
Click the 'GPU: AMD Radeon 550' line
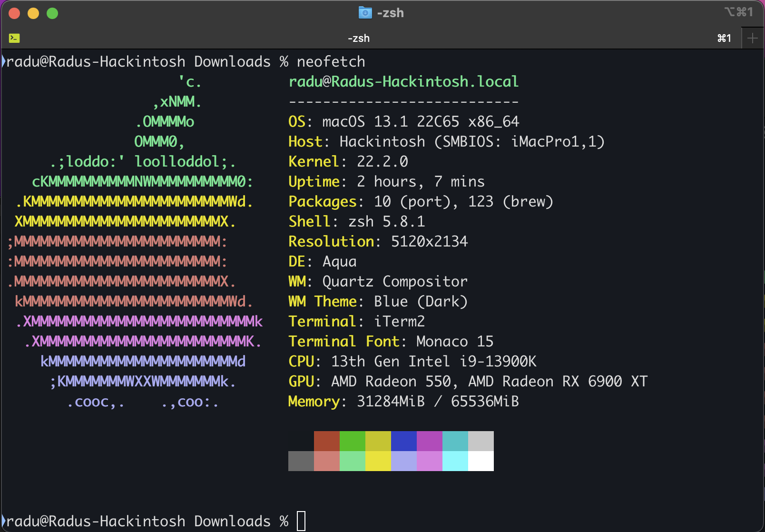[x=370, y=382]
